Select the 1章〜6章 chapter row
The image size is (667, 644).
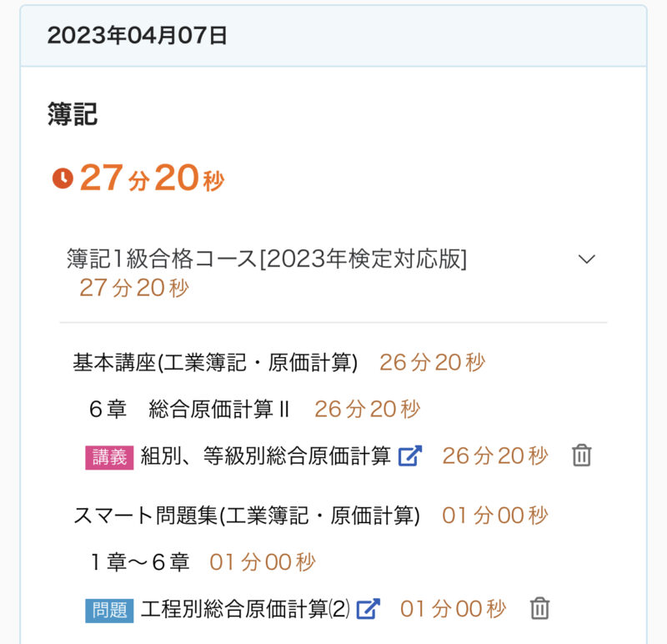tap(139, 562)
